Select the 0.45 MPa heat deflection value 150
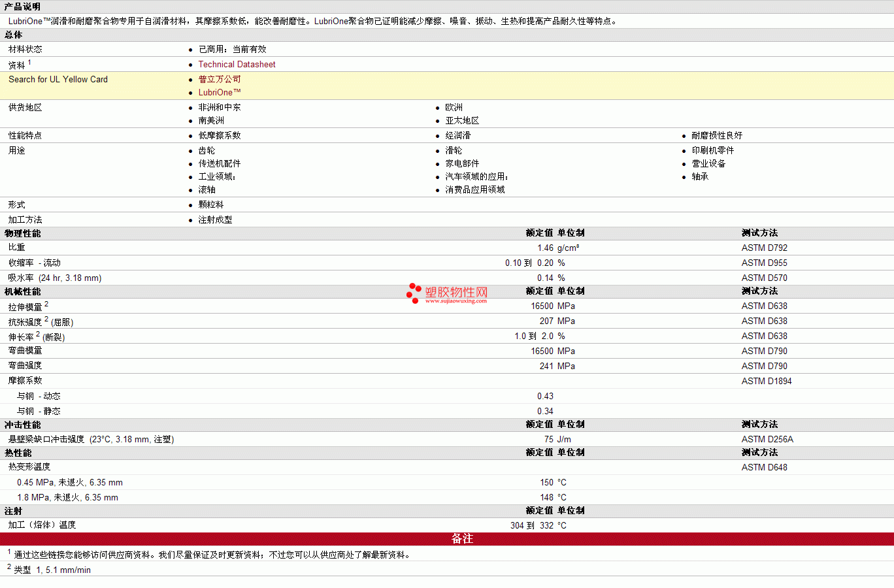 pos(546,482)
